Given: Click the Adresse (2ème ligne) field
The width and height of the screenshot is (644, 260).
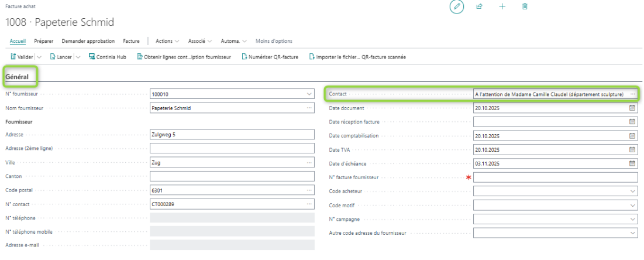Looking at the screenshot, I should tap(232, 148).
